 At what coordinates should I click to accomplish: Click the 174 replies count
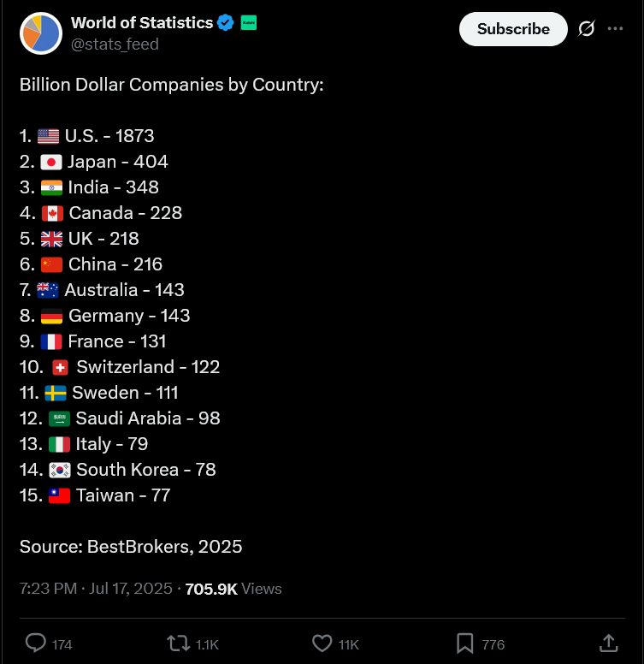tap(62, 644)
